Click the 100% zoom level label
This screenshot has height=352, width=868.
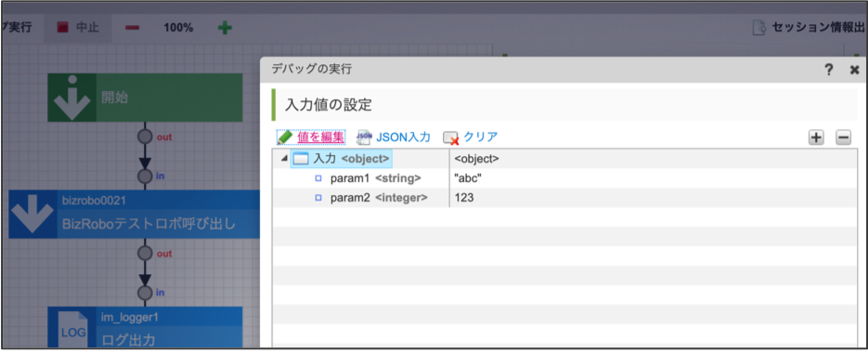tap(178, 28)
